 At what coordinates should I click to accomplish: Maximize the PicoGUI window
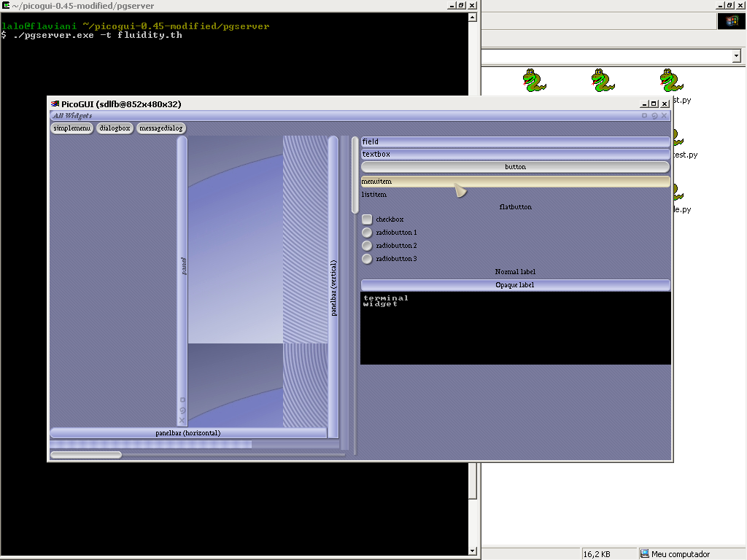click(654, 104)
